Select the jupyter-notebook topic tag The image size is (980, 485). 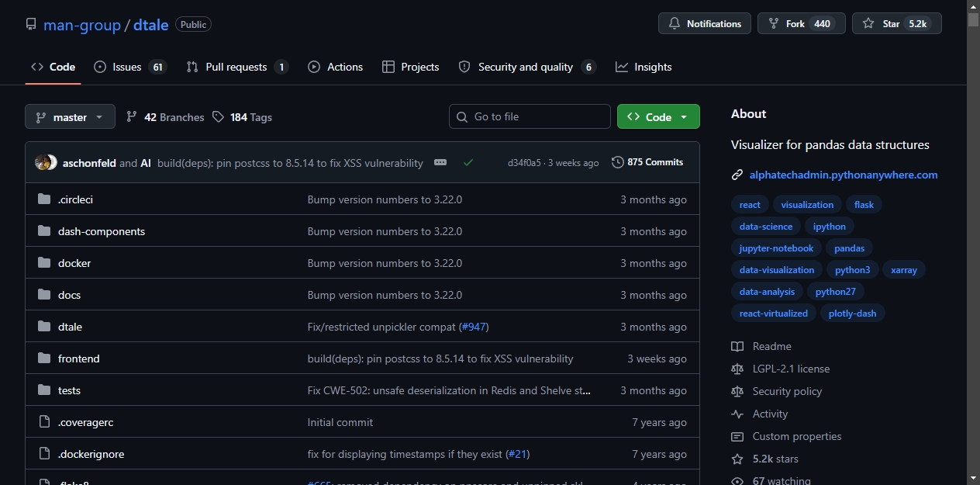pyautogui.click(x=776, y=248)
